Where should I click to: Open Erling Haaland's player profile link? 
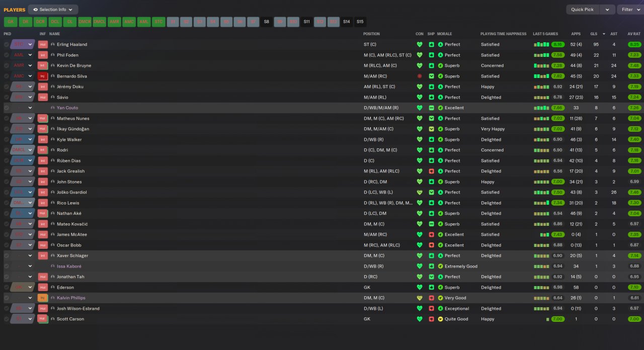point(72,44)
